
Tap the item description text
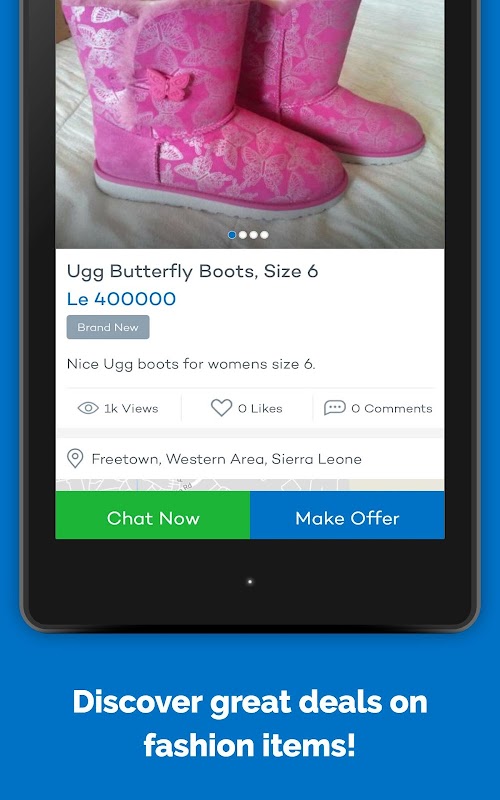pyautogui.click(x=191, y=364)
